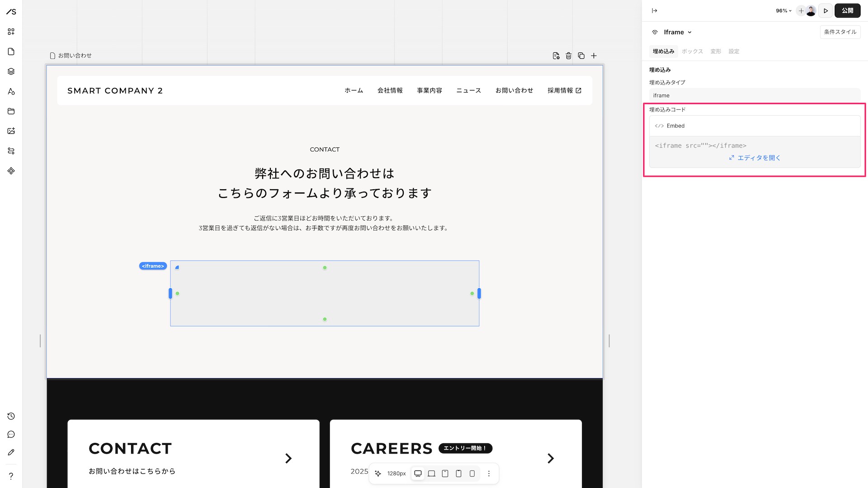This screenshot has height=488, width=868.
Task: Click the AI sparkle icon in bottom toolbar
Action: pos(378,474)
